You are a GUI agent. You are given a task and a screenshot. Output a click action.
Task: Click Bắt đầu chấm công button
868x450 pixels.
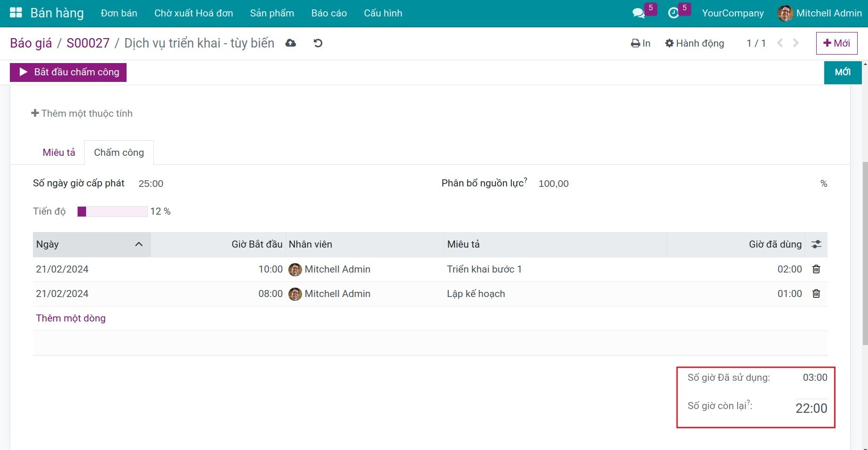point(68,72)
